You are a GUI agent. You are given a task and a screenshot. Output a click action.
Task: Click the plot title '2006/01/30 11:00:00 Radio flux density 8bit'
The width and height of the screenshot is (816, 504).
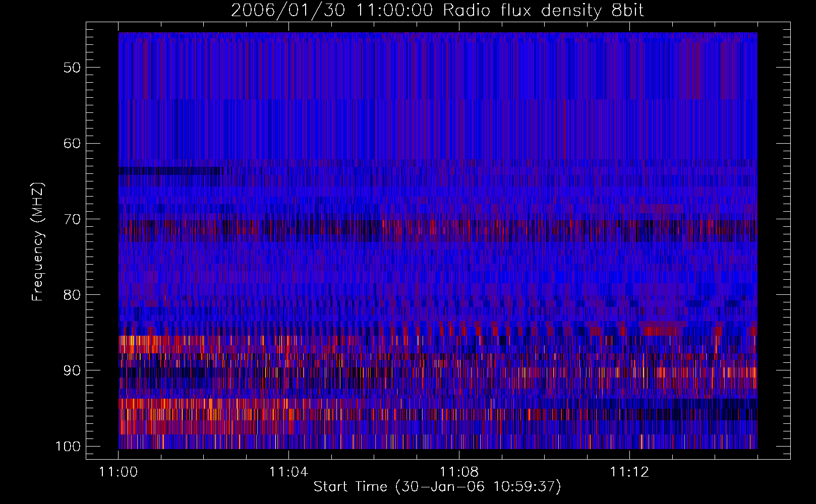point(437,10)
